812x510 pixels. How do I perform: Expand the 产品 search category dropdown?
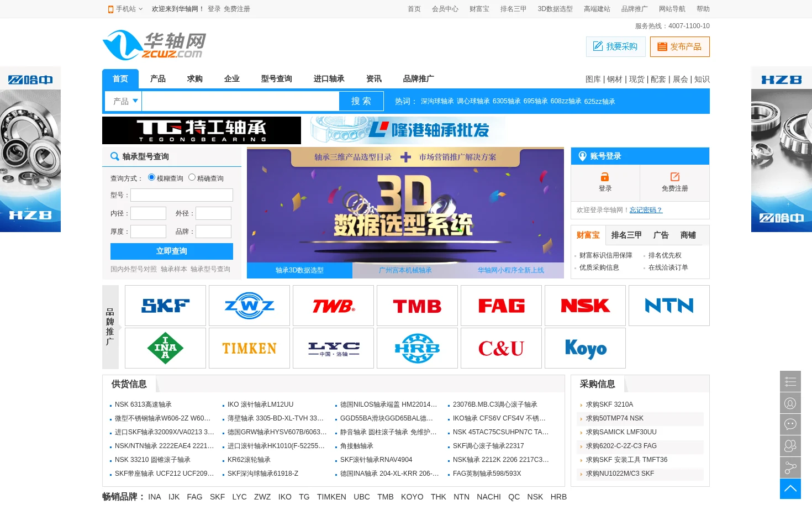coord(124,101)
